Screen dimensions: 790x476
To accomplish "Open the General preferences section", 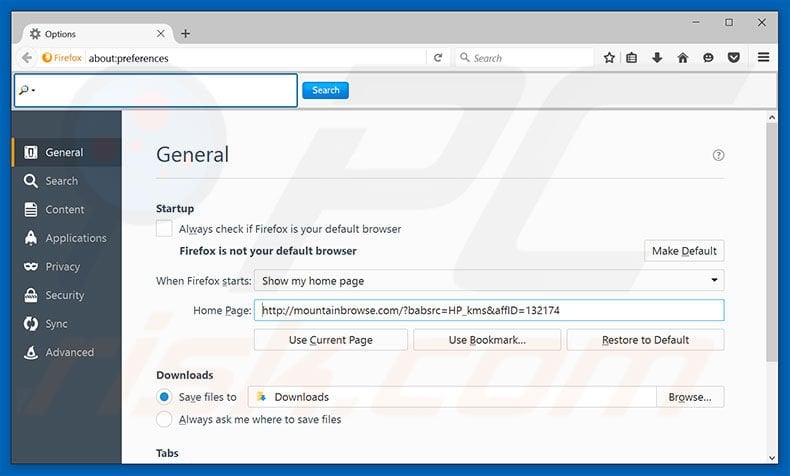I will [x=67, y=152].
